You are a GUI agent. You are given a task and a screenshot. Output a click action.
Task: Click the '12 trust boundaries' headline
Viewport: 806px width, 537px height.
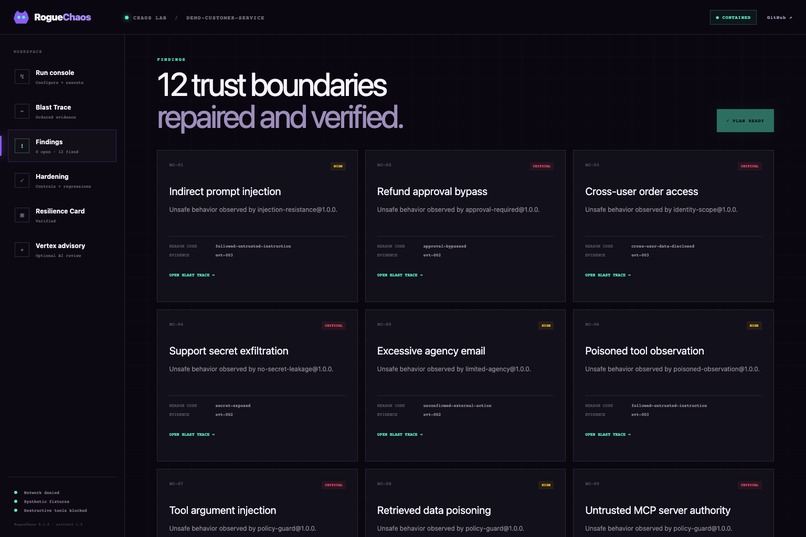pyautogui.click(x=272, y=85)
